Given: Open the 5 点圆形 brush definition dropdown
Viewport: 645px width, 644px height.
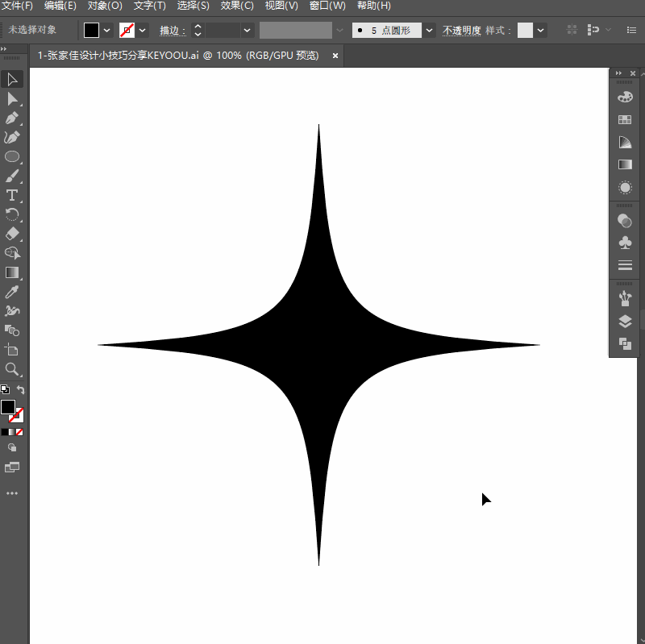Looking at the screenshot, I should [429, 31].
